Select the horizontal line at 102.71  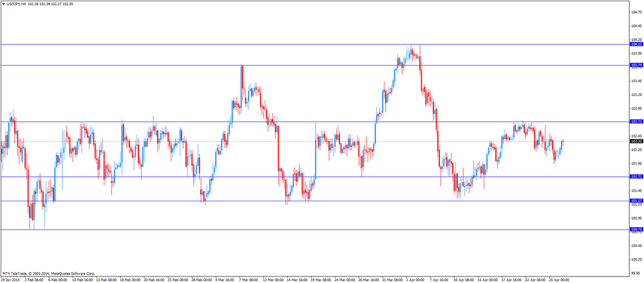point(315,122)
